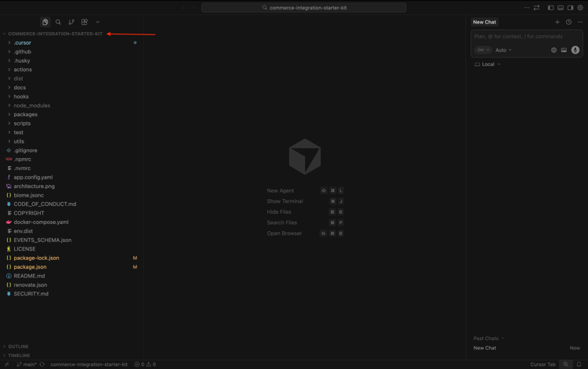Go forward with the right navigation arrow

[x=194, y=8]
